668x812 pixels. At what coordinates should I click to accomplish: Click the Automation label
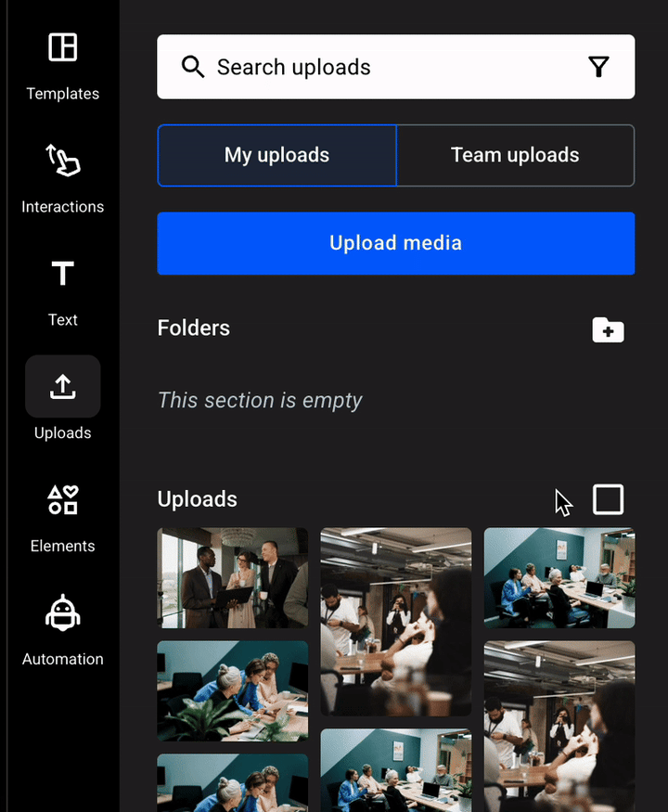(63, 659)
